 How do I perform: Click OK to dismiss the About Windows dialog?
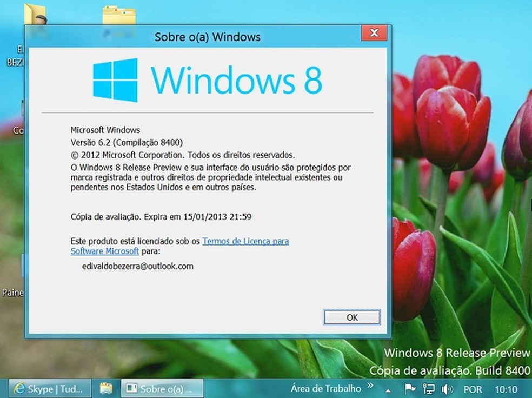pyautogui.click(x=351, y=317)
